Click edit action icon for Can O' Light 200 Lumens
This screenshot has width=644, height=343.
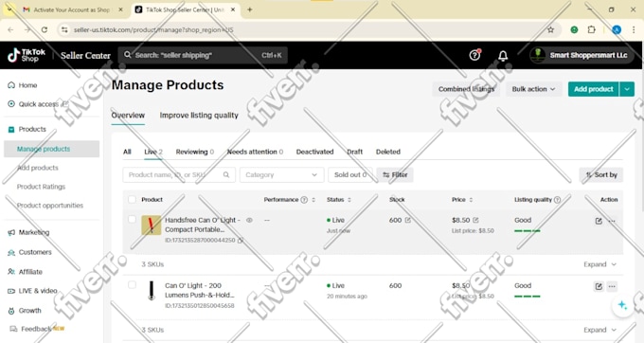[x=599, y=286]
